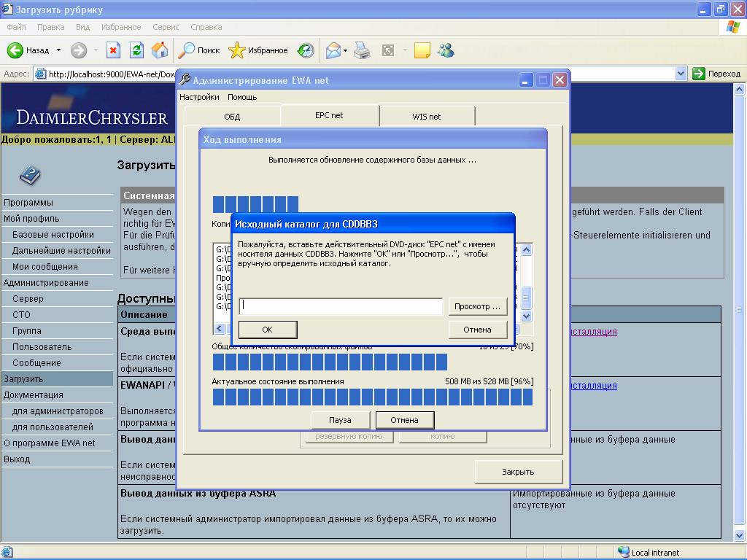Click OK in the source directory dialog

(267, 330)
